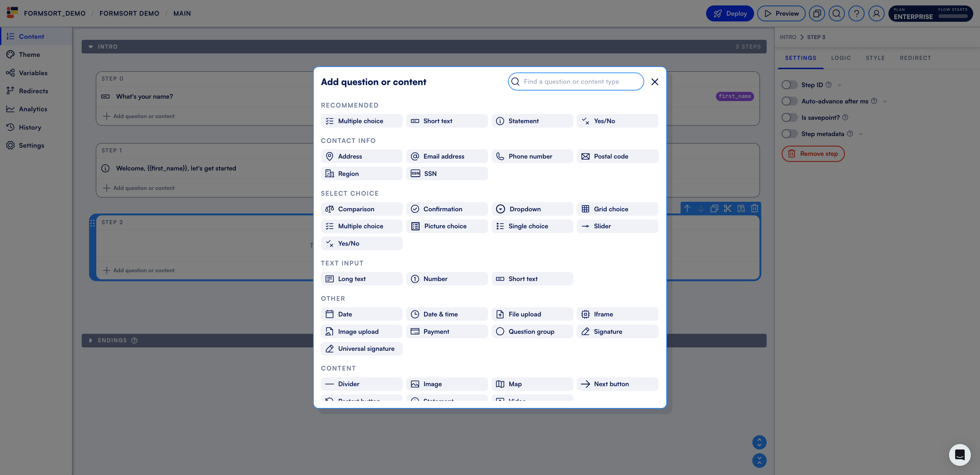This screenshot has width=980, height=475.
Task: Focus the question type search field
Action: [576, 81]
